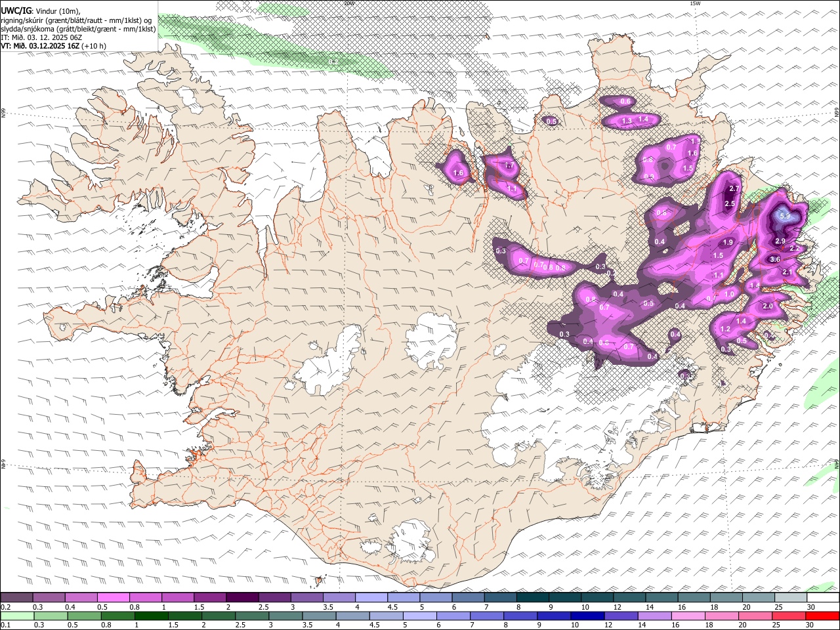
Task: Click the bright magenta swatch between 0.5 and 0.8
Action: coord(113,598)
